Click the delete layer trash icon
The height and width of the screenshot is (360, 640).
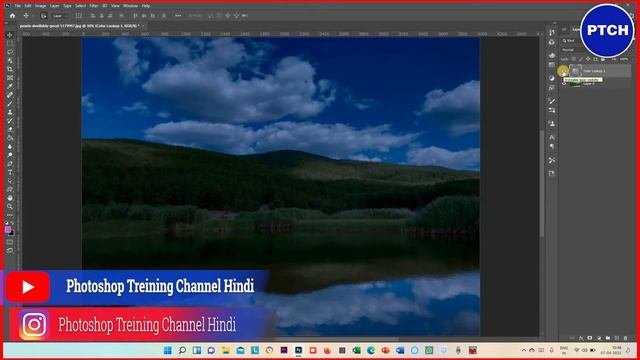(x=625, y=338)
